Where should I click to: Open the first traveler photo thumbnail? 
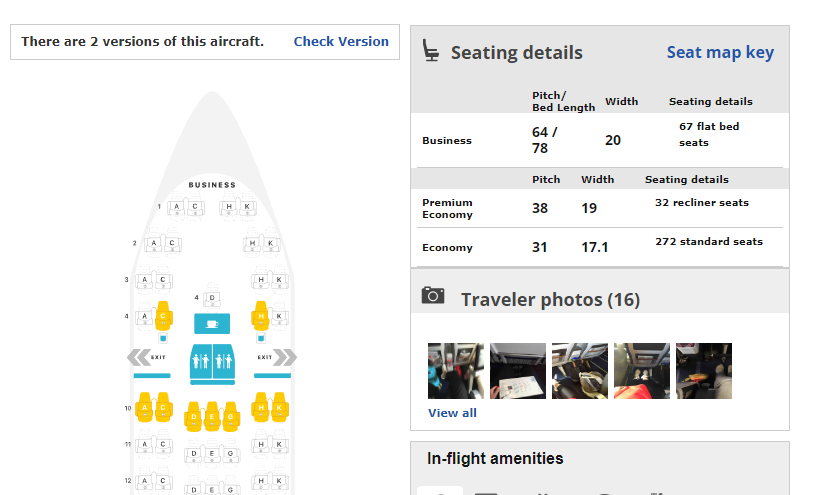[x=455, y=371]
